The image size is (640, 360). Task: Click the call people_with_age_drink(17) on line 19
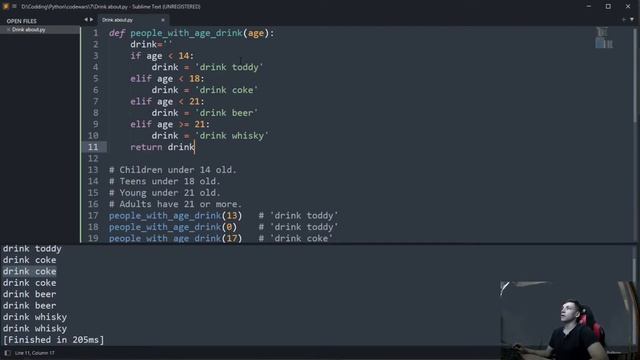point(176,238)
